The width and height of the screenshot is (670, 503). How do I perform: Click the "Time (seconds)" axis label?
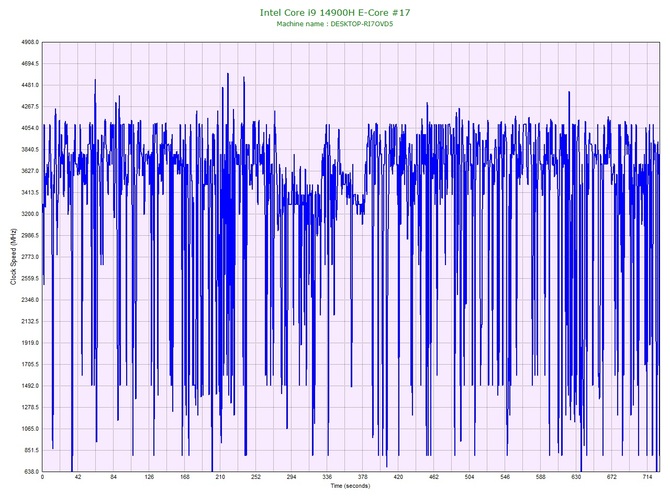click(x=350, y=485)
